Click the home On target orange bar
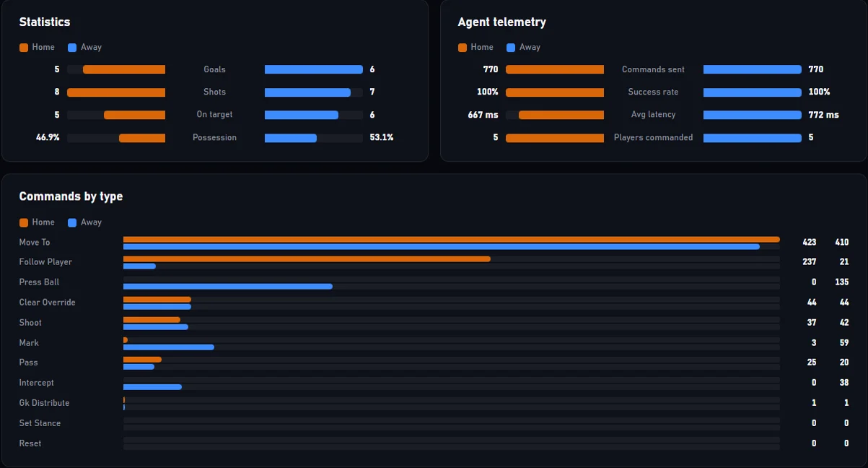 [134, 115]
